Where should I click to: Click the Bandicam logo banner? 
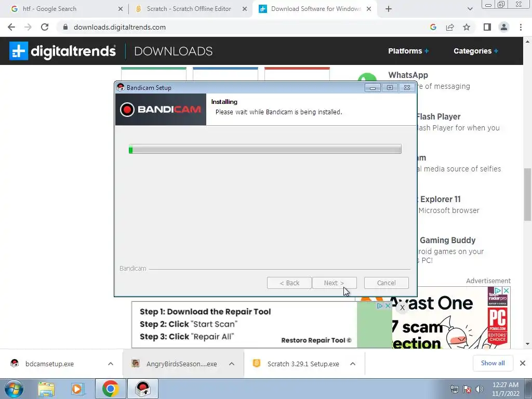pyautogui.click(x=161, y=109)
